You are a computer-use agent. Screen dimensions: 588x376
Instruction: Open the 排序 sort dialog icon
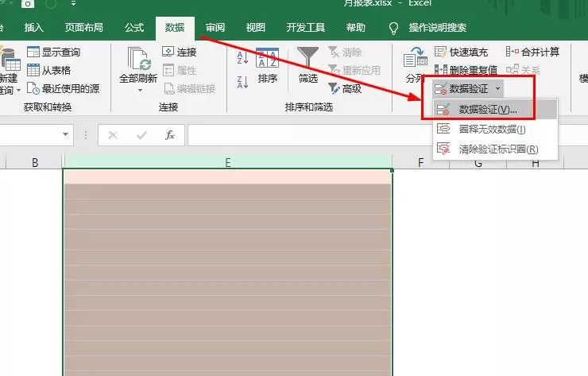(x=267, y=58)
